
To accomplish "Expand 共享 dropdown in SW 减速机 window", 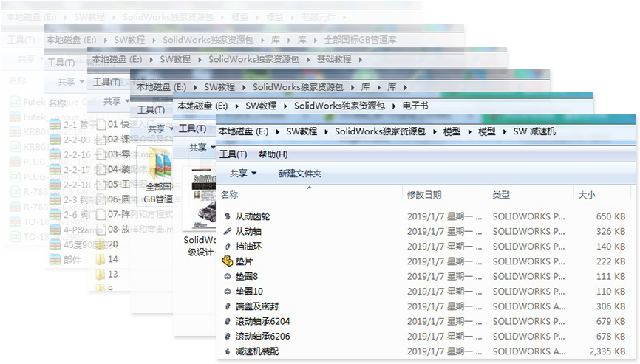I will coord(242,174).
